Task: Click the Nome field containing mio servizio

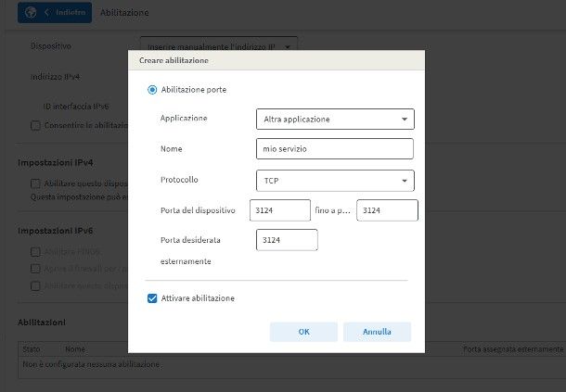Action: click(334, 149)
